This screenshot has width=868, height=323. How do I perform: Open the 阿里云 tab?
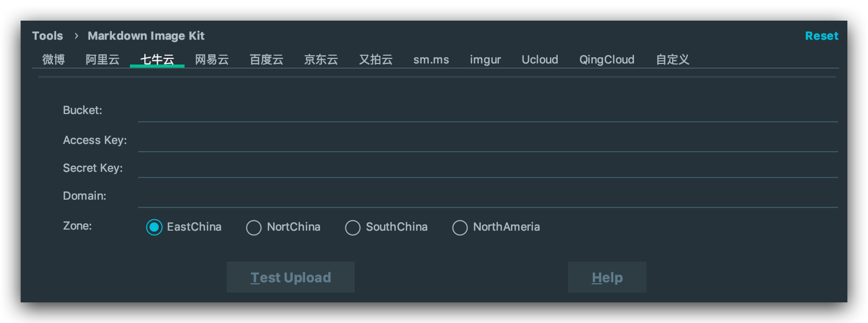[x=102, y=60]
